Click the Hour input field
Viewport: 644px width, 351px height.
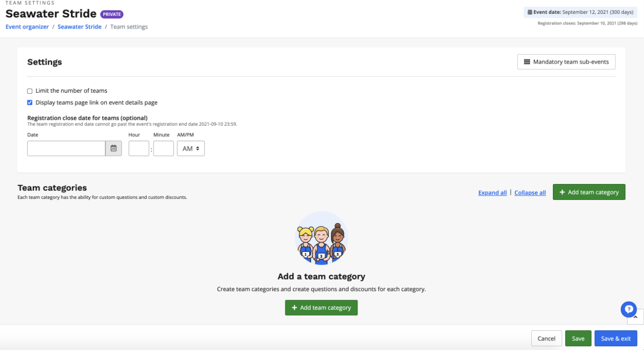click(139, 148)
